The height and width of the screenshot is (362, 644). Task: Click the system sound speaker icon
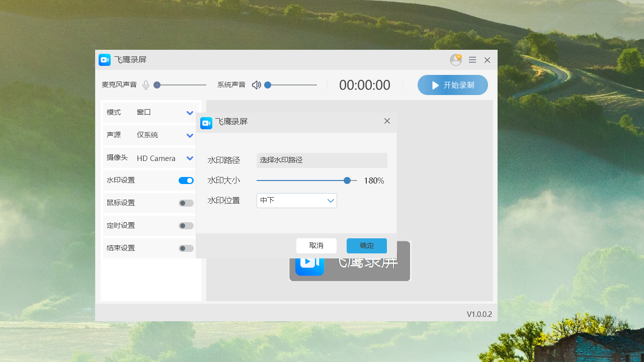click(x=256, y=84)
